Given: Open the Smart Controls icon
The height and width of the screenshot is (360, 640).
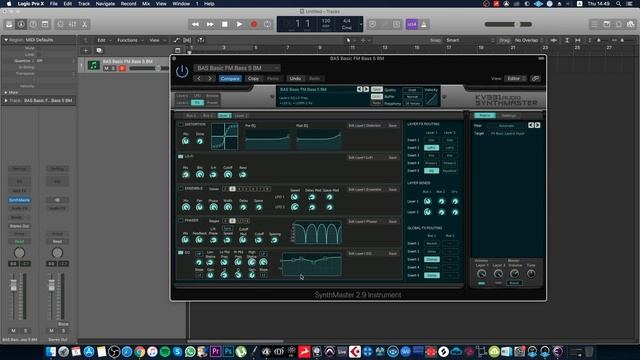Looking at the screenshot, I should (60, 24).
